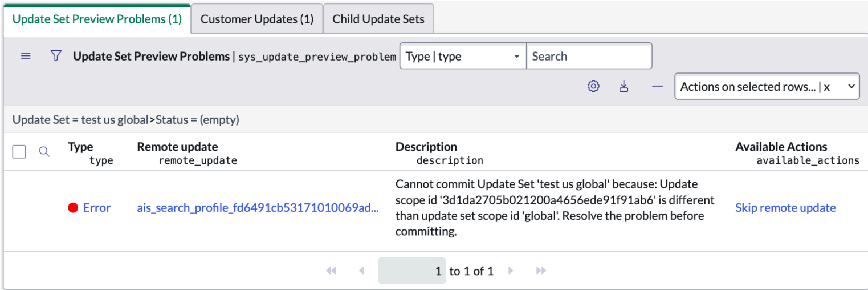Image resolution: width=868 pixels, height=290 pixels.
Task: Click the Error type link
Action: pos(97,208)
